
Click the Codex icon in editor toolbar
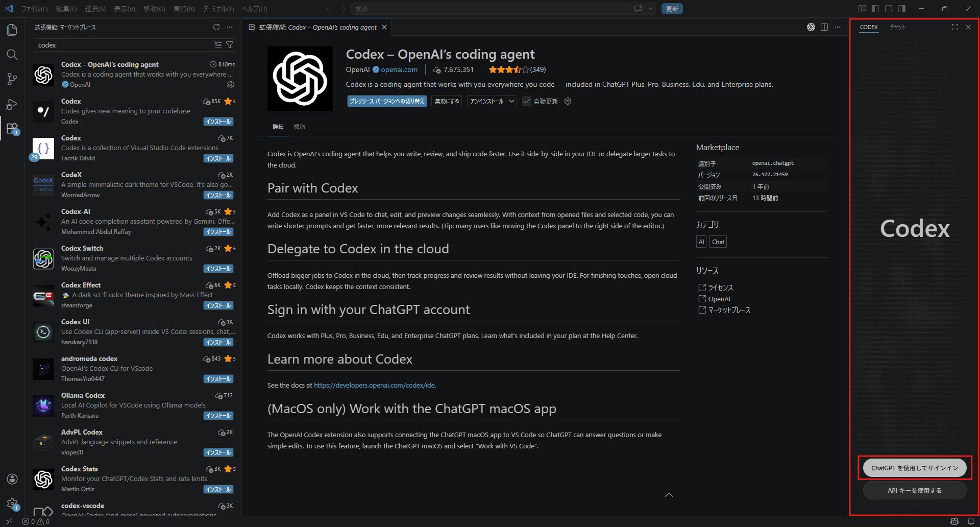[811, 27]
